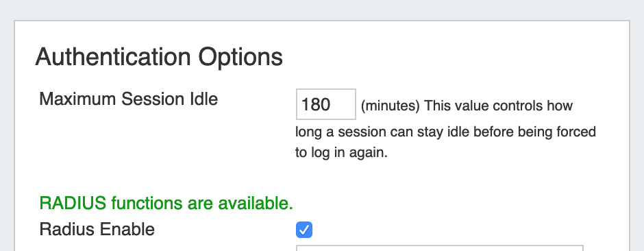Click the "to log in again." description line
Viewport: 644px width, 251px height.
click(341, 153)
